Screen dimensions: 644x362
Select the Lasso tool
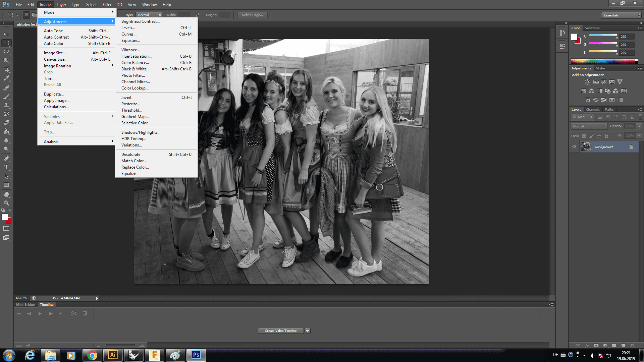(x=6, y=52)
